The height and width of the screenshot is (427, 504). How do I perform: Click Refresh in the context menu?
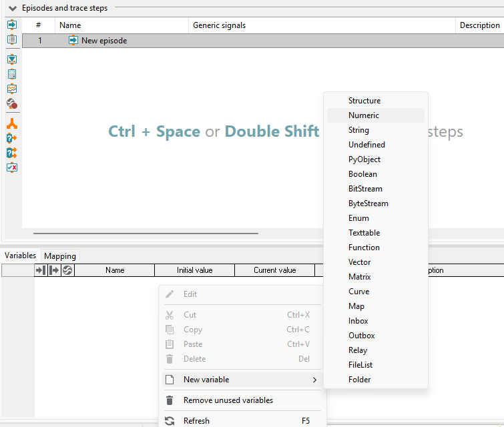click(243, 421)
